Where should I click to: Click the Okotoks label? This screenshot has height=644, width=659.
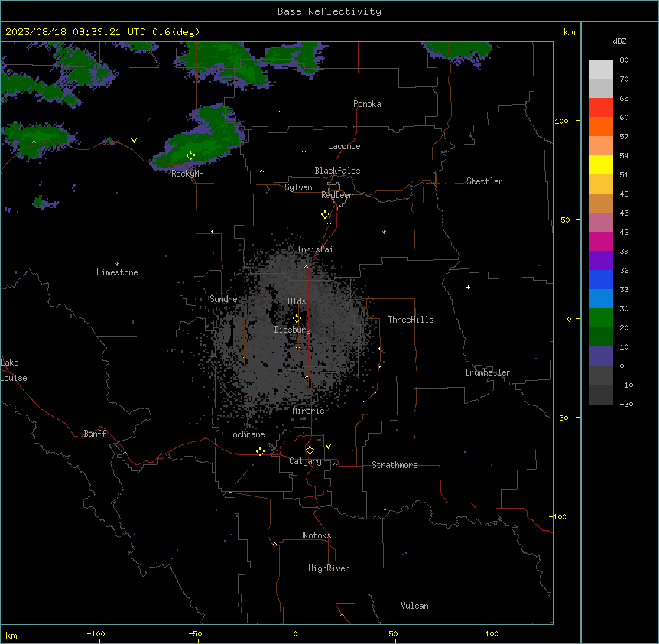(315, 535)
